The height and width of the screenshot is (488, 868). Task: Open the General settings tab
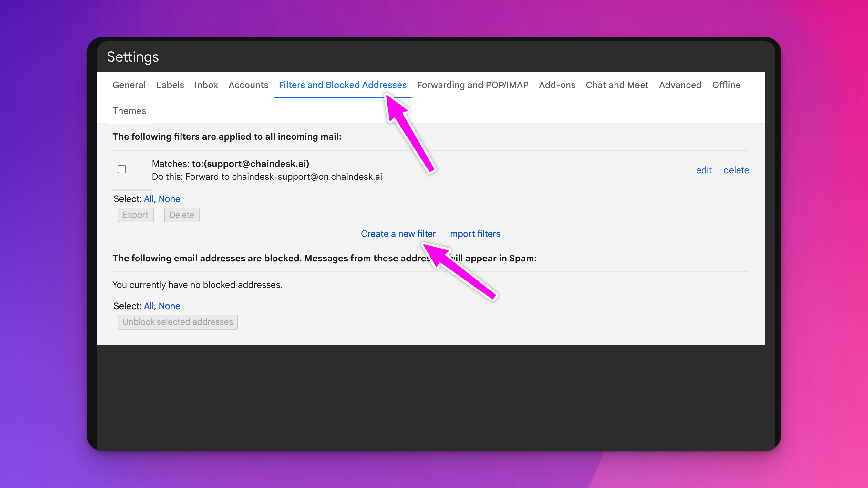pyautogui.click(x=129, y=85)
